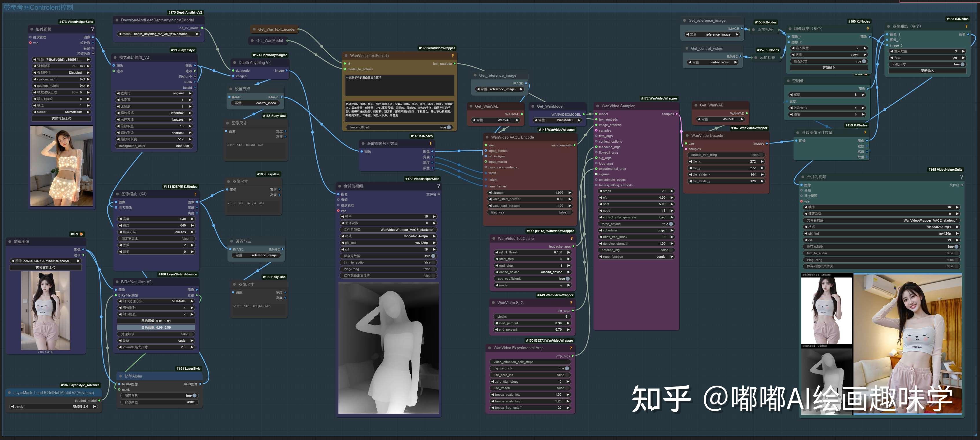Click the help icon on WanVideo TextEncode

452,56
